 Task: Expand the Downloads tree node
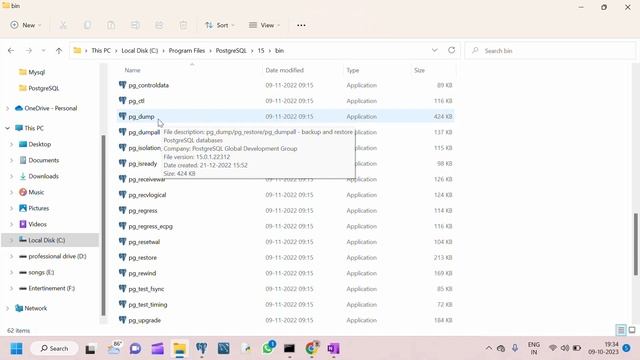click(11, 176)
